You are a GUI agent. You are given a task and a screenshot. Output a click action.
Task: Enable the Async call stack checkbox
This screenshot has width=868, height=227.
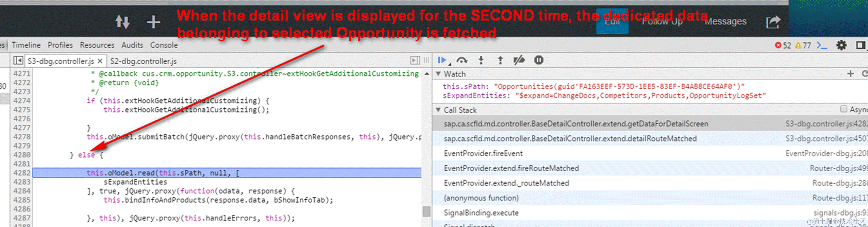(x=844, y=109)
